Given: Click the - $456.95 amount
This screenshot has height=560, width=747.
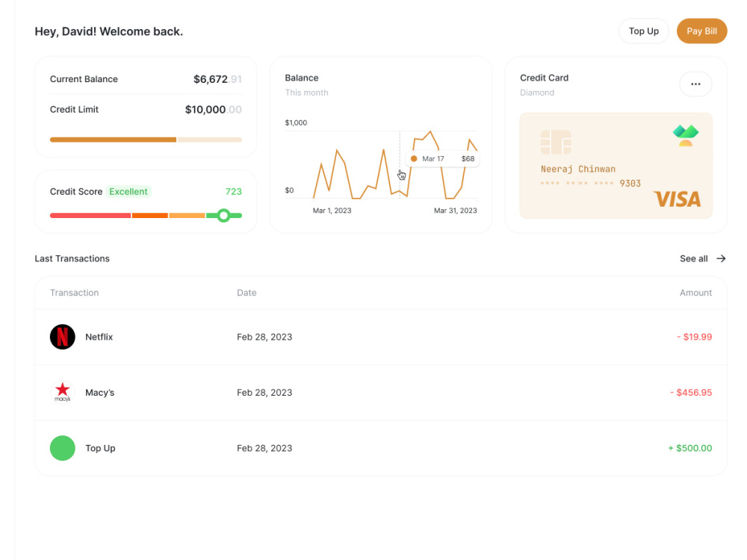Looking at the screenshot, I should pos(691,393).
